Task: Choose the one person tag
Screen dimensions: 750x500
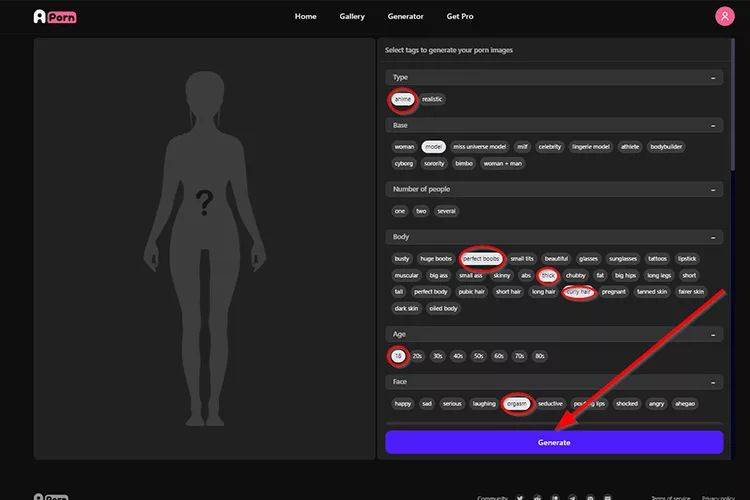Action: tap(400, 211)
